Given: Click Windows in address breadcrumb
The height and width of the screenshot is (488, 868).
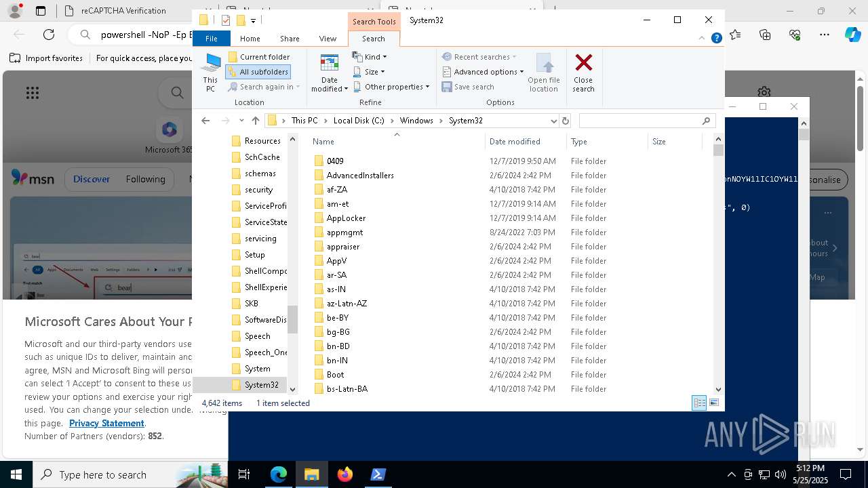Looking at the screenshot, I should 416,121.
